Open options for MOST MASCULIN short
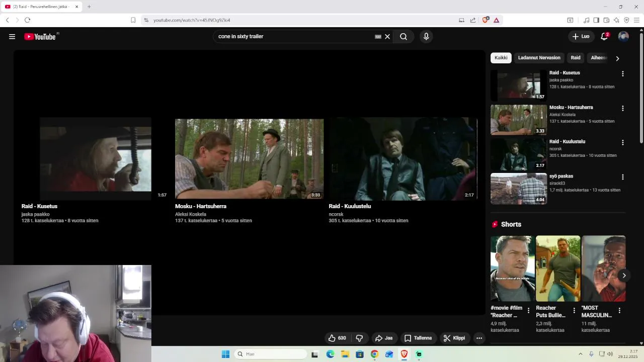This screenshot has width=644, height=362. 619,311
